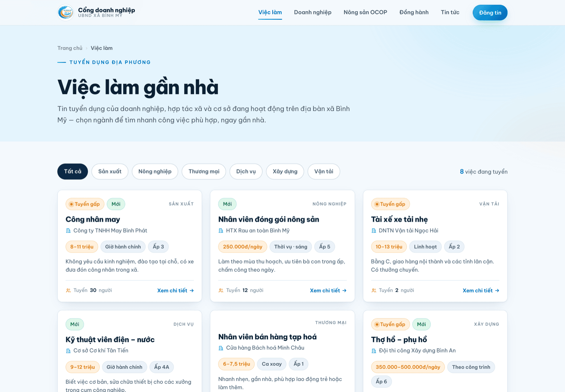The image size is (565, 392).
Task: Open Nhân viên bán hàng tạp hoá title
Action: pyautogui.click(x=267, y=337)
